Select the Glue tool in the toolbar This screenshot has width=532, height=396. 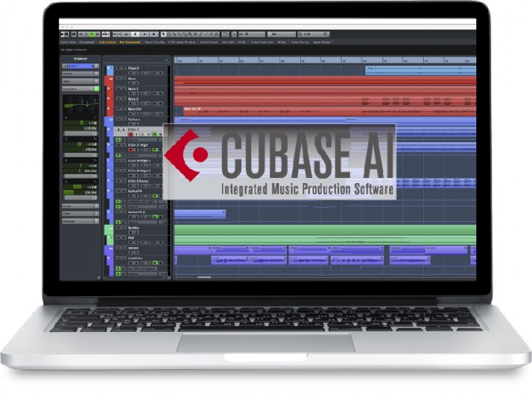[180, 34]
